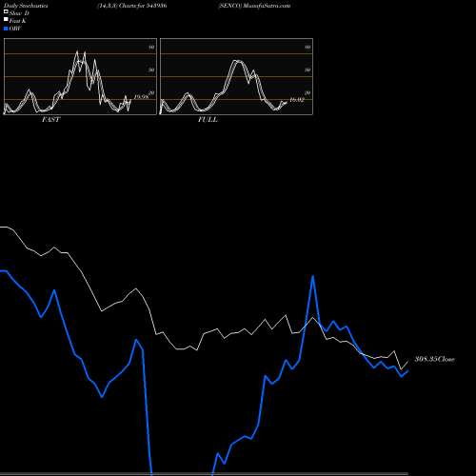The height and width of the screenshot is (476, 476).
Task: Click the 50 axis label in FAST chart
Action: pos(151,69)
